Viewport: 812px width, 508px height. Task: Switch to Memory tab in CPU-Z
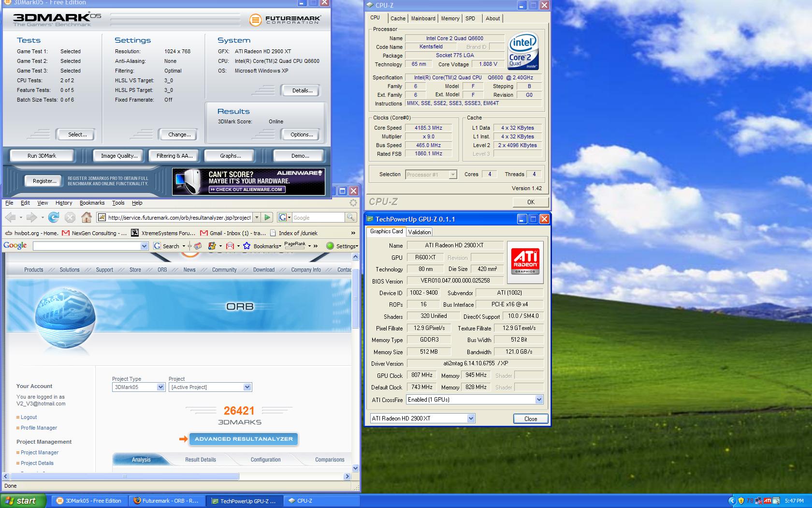pyautogui.click(x=450, y=18)
